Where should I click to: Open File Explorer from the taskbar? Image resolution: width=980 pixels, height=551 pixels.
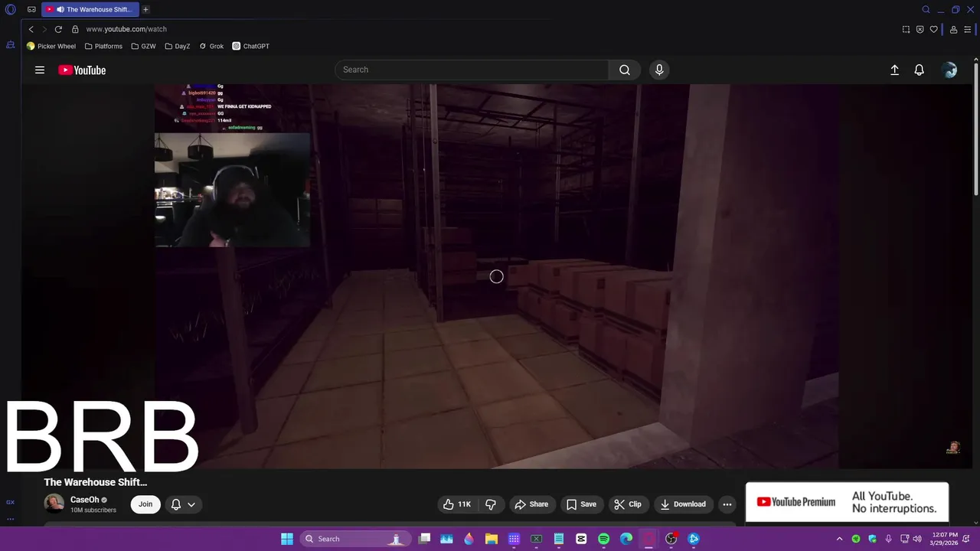coord(492,539)
